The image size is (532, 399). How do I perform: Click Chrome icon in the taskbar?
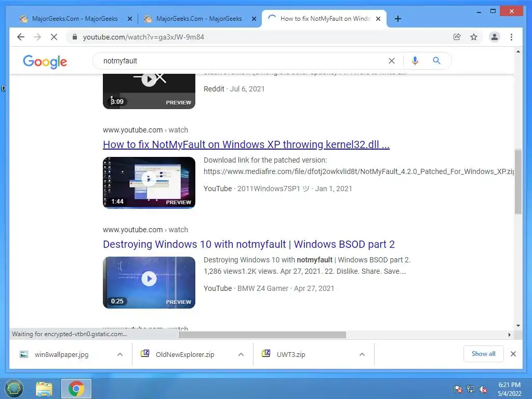[x=76, y=389]
